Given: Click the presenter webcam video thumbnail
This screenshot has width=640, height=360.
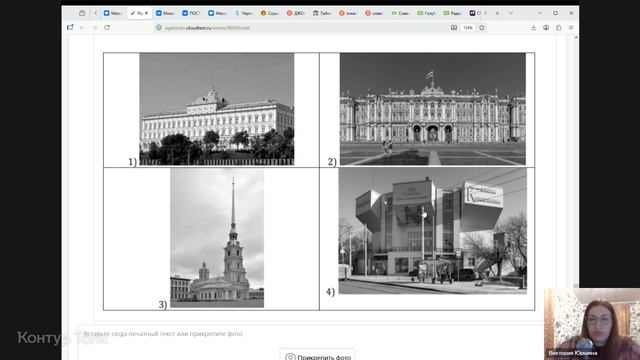Looking at the screenshot, I should [x=592, y=324].
